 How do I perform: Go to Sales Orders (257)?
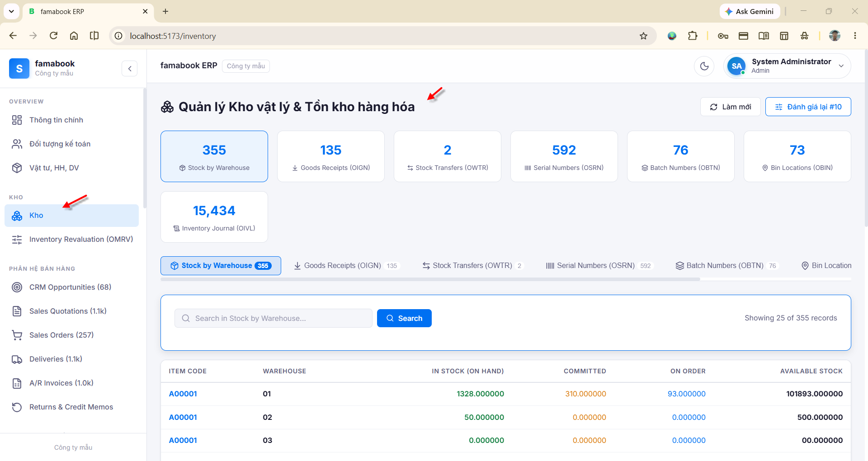71,335
